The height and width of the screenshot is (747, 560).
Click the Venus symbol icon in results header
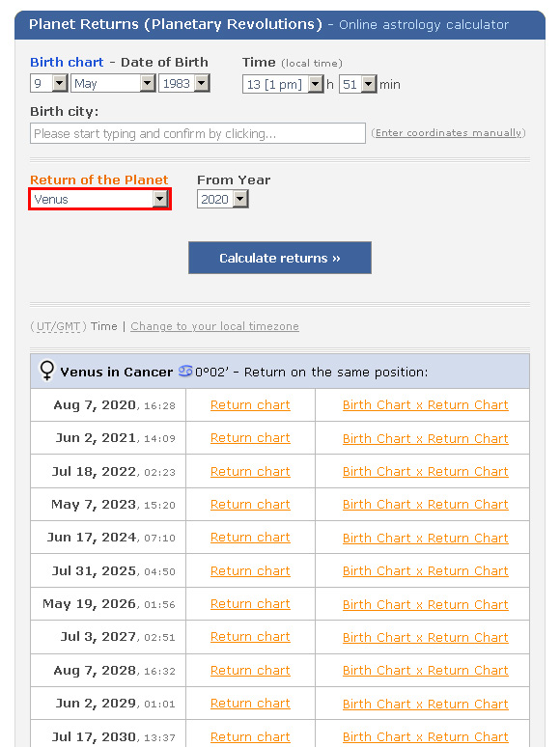47,371
